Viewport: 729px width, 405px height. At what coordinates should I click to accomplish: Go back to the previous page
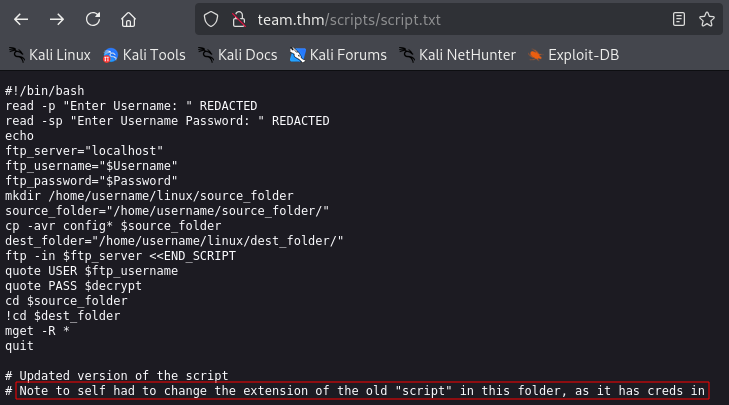click(x=21, y=20)
